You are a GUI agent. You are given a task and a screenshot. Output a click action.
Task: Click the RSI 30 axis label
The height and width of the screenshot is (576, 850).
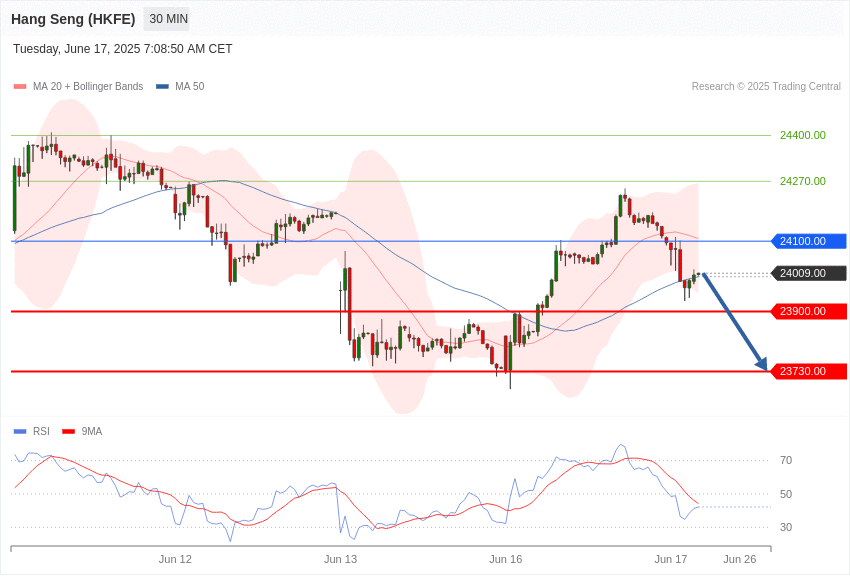click(785, 527)
